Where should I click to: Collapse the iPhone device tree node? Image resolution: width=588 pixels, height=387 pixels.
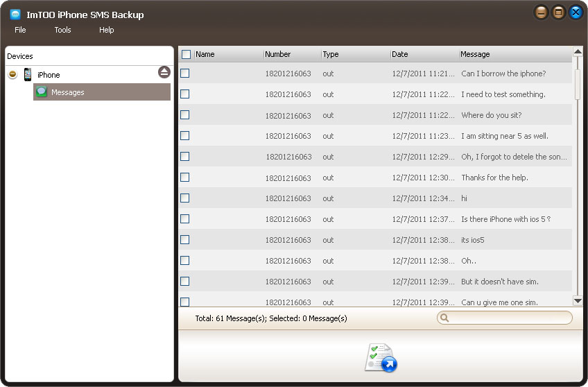tap(12, 74)
